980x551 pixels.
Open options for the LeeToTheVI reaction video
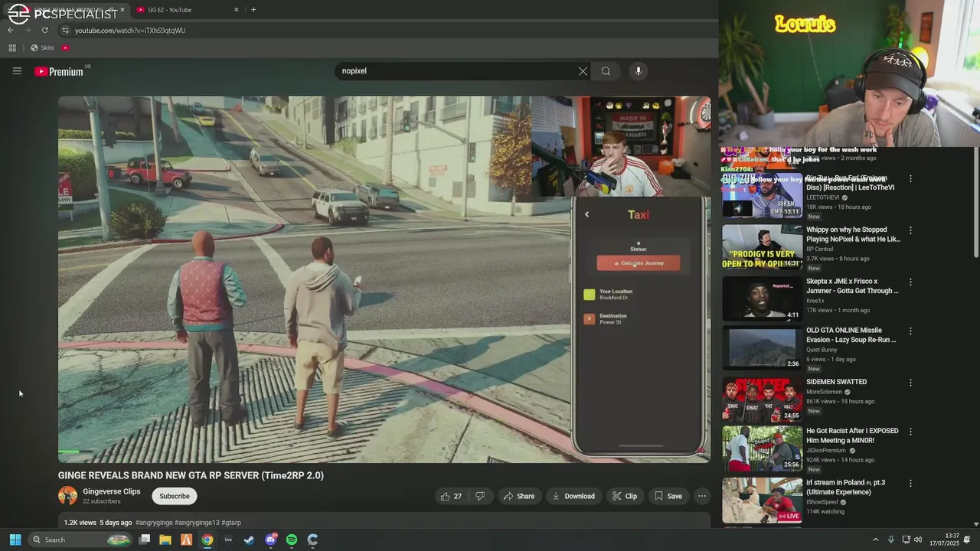point(910,179)
